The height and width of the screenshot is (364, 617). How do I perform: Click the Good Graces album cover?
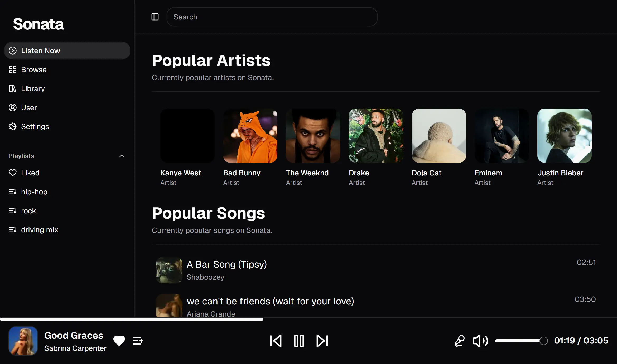point(23,341)
